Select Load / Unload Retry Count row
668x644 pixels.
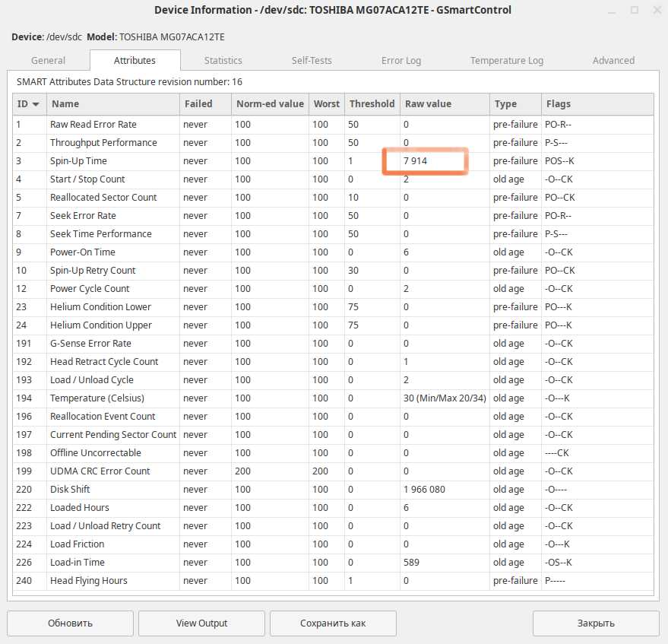[x=333, y=526]
